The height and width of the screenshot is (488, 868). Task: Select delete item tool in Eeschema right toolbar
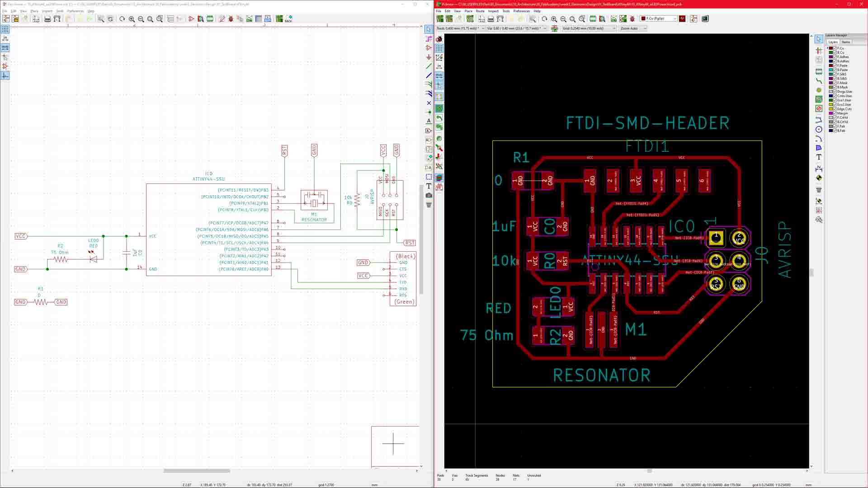pos(429,205)
